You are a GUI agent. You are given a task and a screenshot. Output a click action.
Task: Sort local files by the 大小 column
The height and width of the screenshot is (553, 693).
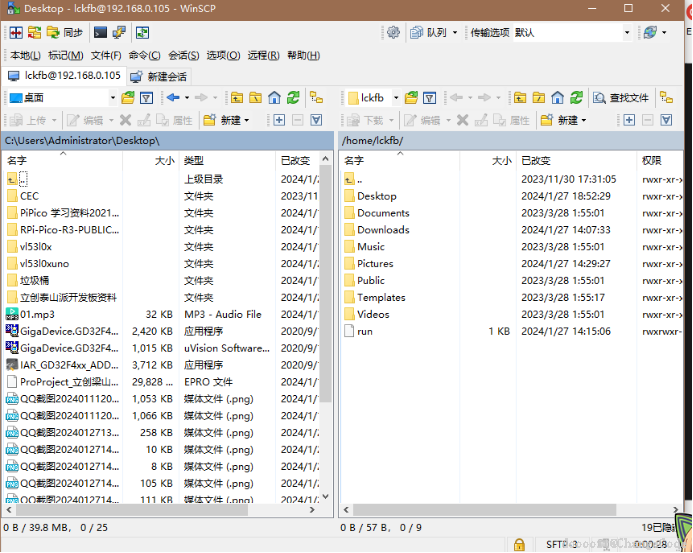pos(151,160)
